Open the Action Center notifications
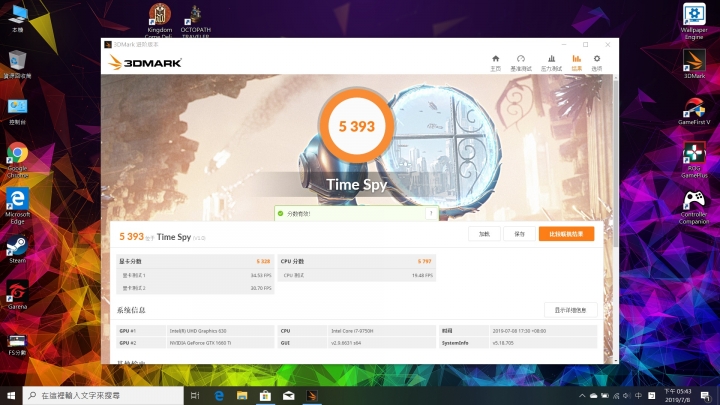Screen dimensions: 720x405 coord(706,395)
